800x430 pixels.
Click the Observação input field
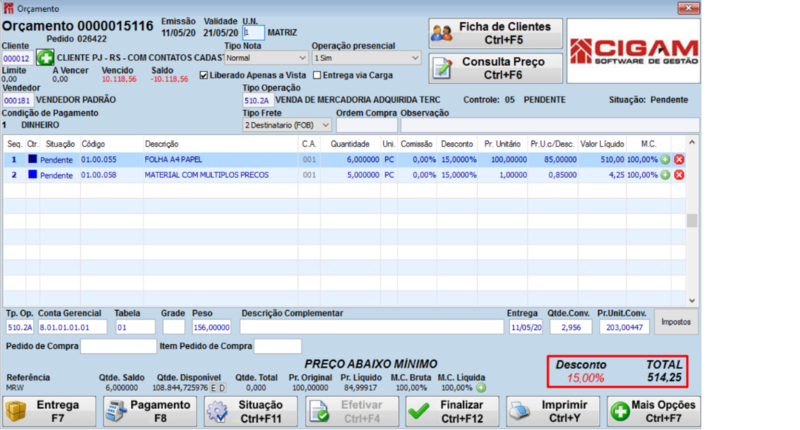[550, 125]
